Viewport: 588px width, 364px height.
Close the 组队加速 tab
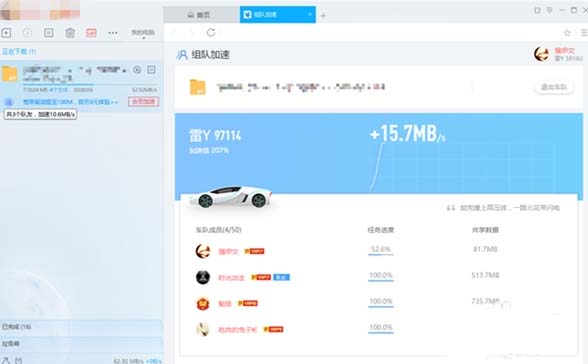tap(310, 15)
